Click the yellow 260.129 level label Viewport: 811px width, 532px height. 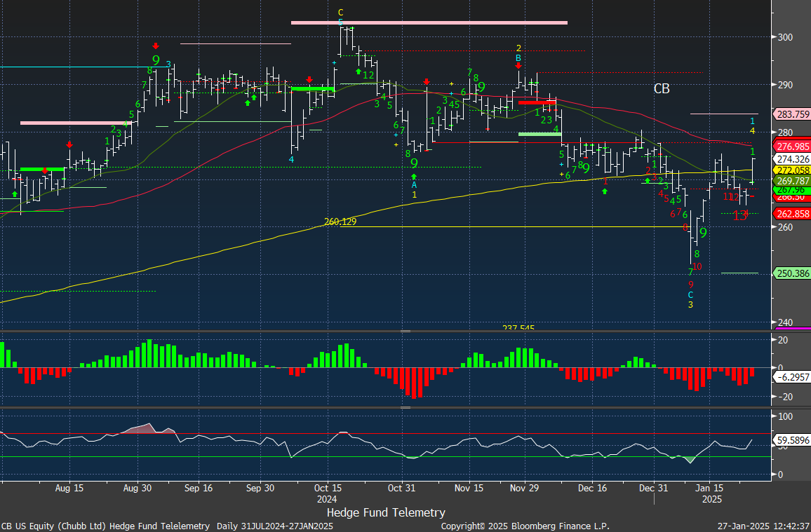pos(340,221)
